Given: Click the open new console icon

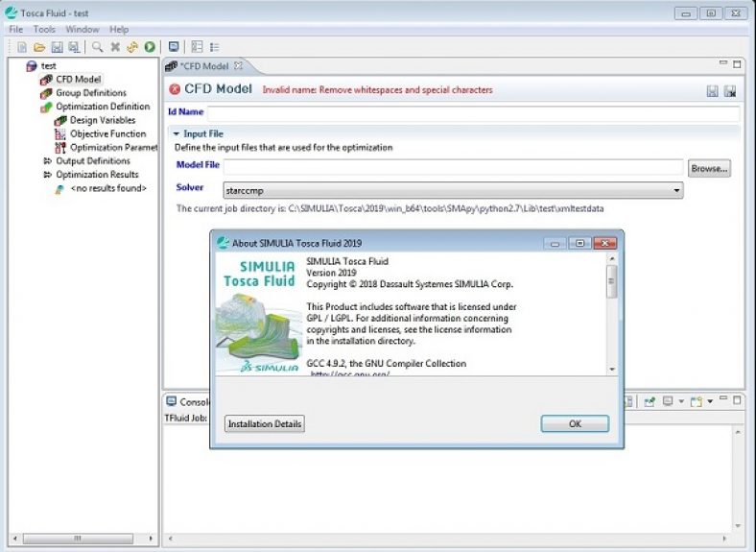Looking at the screenshot, I should 696,401.
